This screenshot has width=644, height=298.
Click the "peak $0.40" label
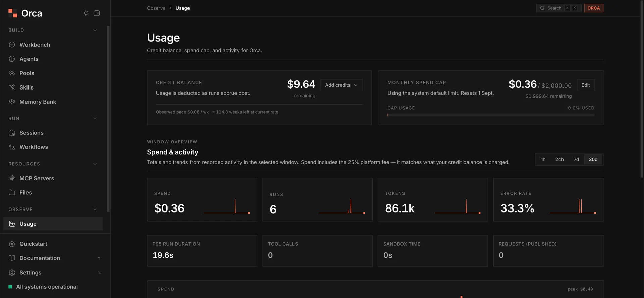[x=580, y=289]
